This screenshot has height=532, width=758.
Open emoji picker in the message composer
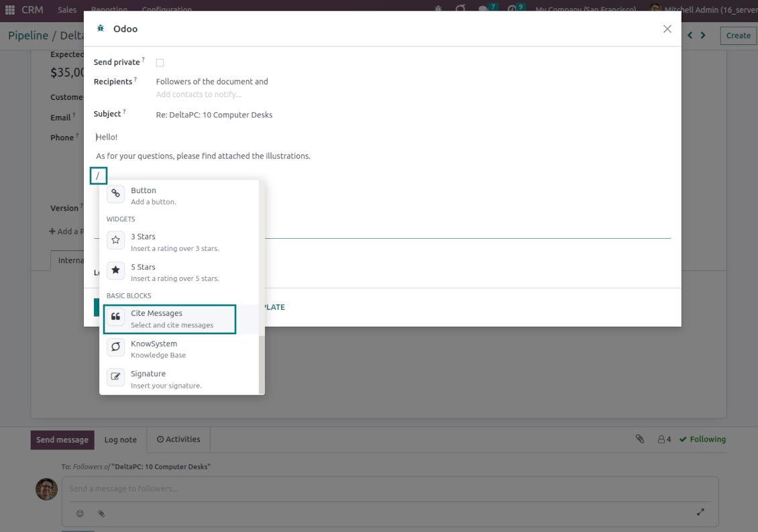(x=80, y=514)
